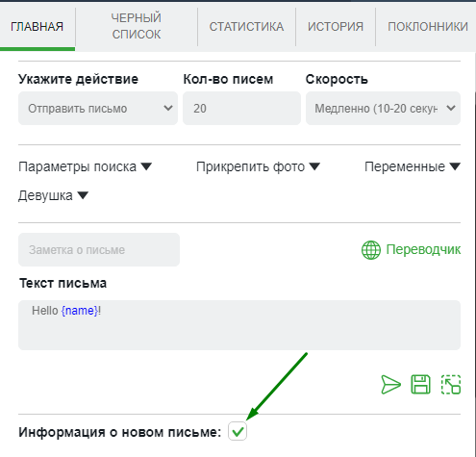Image resolution: width=476 pixels, height=457 pixels.
Task: Select the 'ГЛАВНАЯ' tab
Action: point(38,26)
